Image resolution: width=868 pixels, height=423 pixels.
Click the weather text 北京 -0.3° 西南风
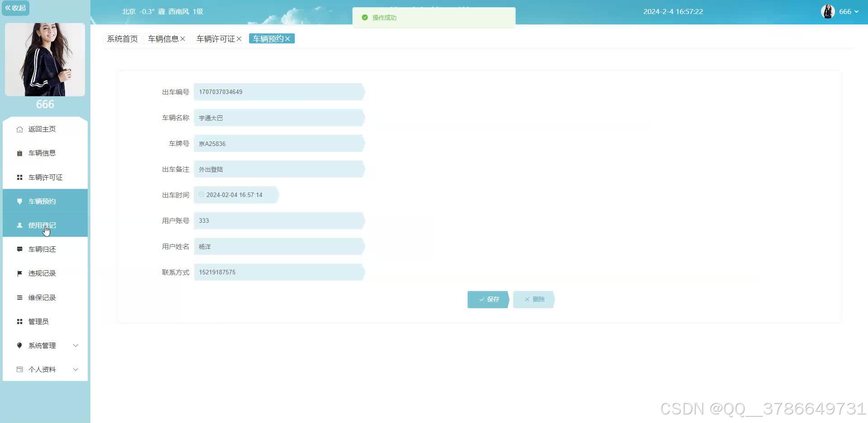[162, 12]
